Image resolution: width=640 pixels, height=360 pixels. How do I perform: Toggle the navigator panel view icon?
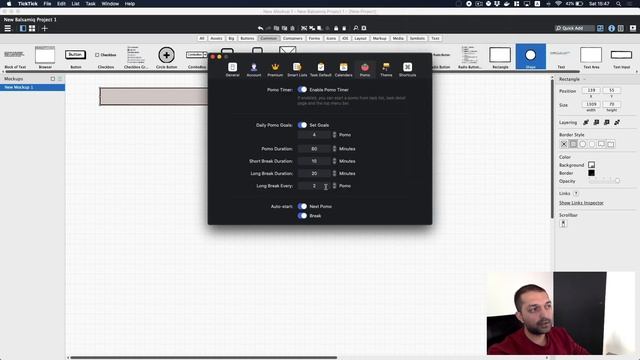point(23,28)
